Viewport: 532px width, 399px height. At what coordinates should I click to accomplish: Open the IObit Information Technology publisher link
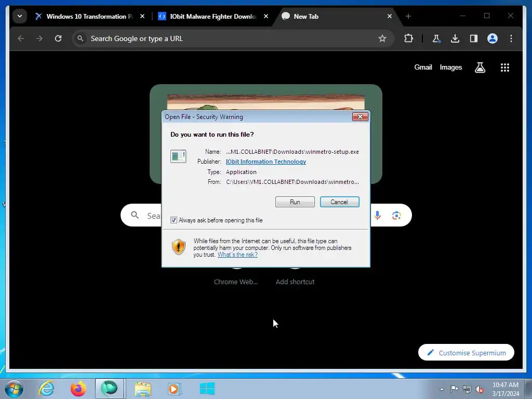pos(265,162)
